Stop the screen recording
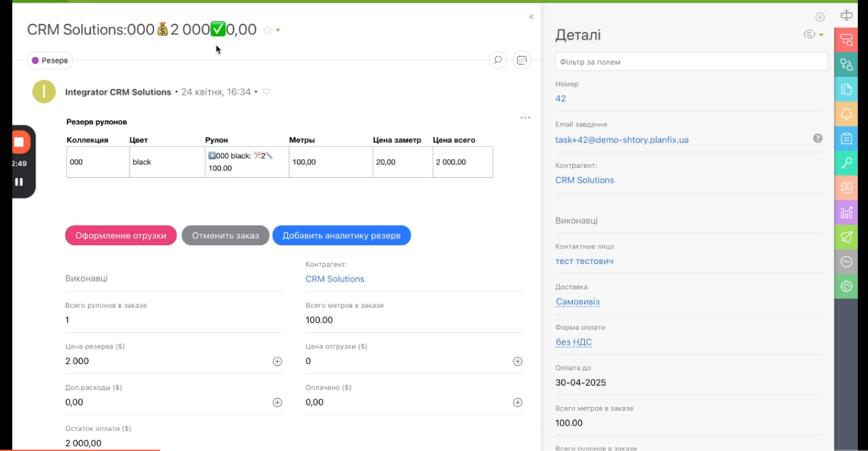868x451 pixels. (x=19, y=142)
